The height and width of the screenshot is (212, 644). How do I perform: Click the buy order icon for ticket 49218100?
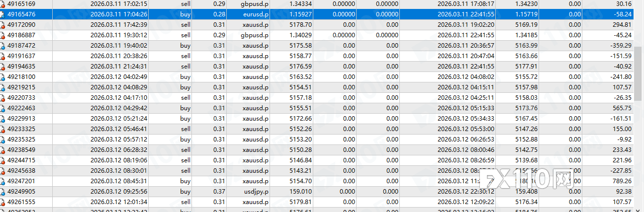point(3,77)
